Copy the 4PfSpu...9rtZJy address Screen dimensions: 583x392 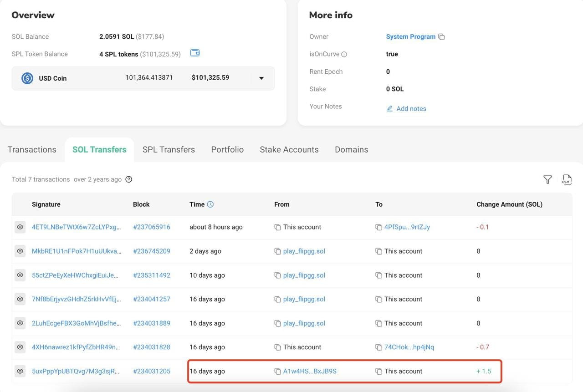pyautogui.click(x=378, y=227)
